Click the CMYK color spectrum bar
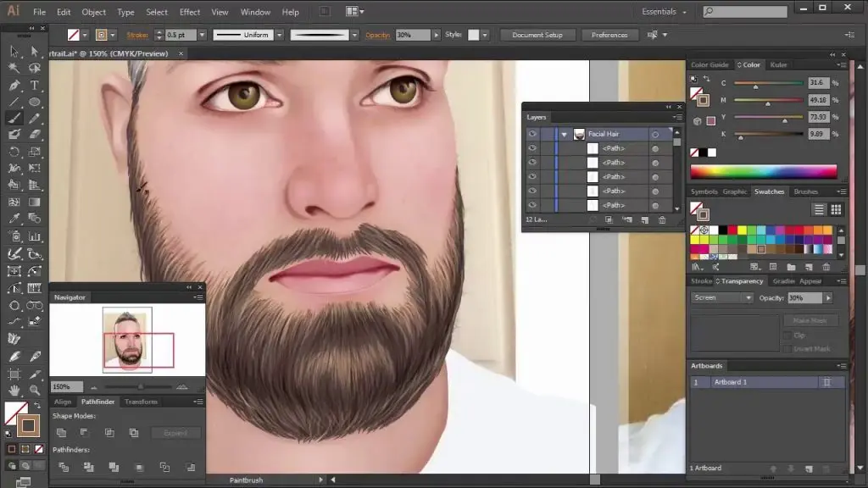This screenshot has height=488, width=868. point(763,172)
